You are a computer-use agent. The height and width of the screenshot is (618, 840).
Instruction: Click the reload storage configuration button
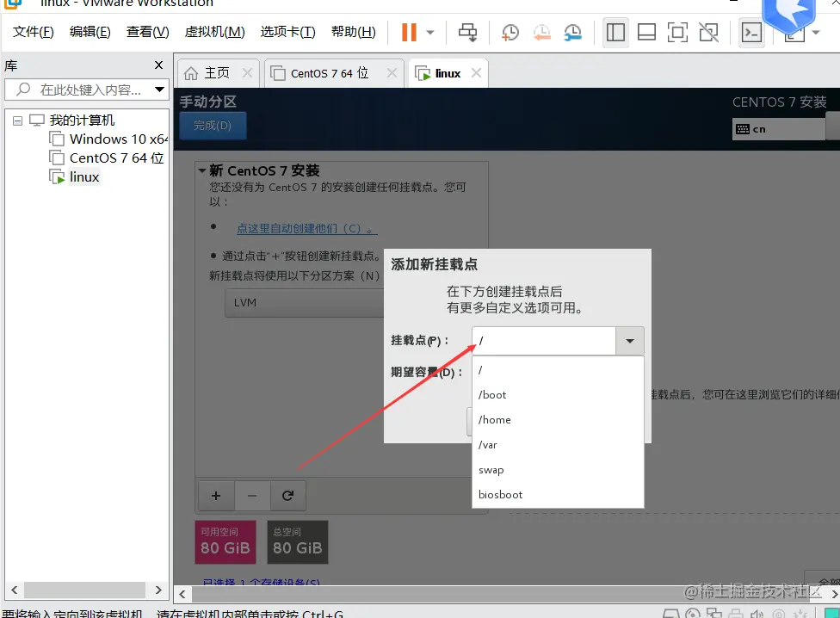point(287,496)
